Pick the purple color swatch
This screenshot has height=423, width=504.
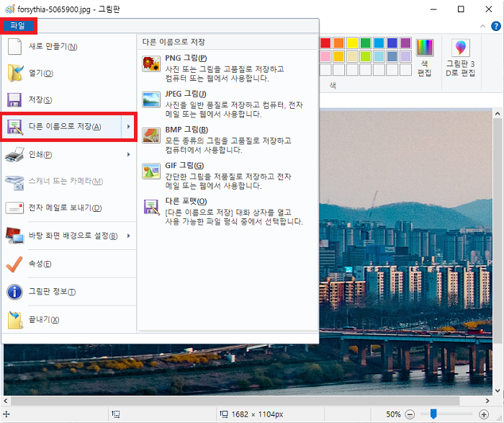[x=405, y=43]
